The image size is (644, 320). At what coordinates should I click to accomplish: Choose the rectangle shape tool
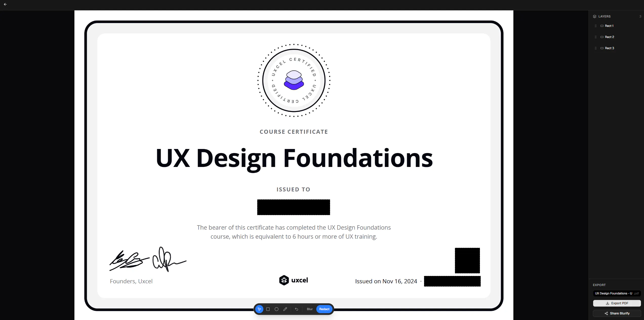tap(268, 309)
